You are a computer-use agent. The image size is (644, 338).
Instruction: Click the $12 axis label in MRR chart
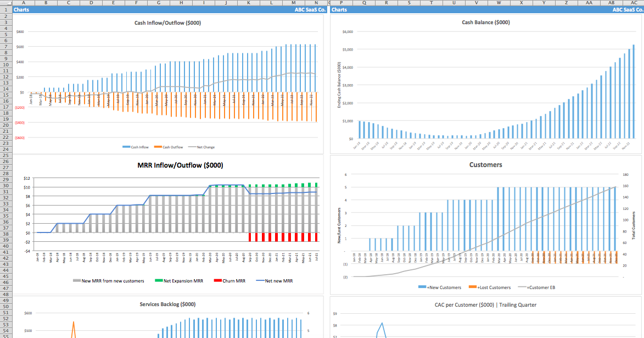(27, 178)
